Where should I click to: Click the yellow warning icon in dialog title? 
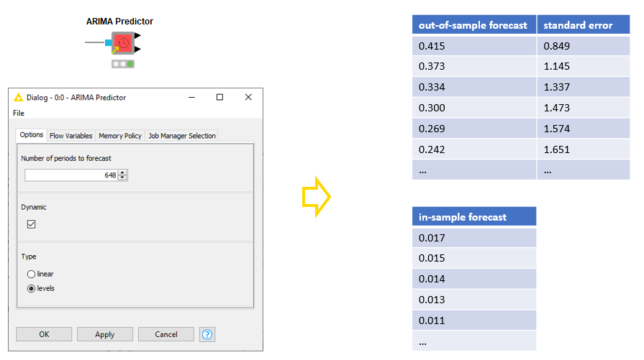point(19,98)
